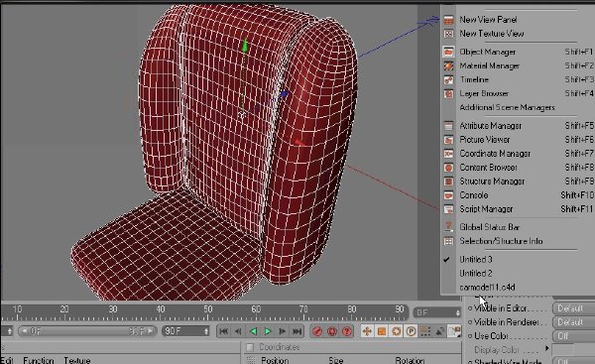The image size is (595, 364).
Task: Toggle the scale keyframe orange square icon
Action: coord(382,331)
